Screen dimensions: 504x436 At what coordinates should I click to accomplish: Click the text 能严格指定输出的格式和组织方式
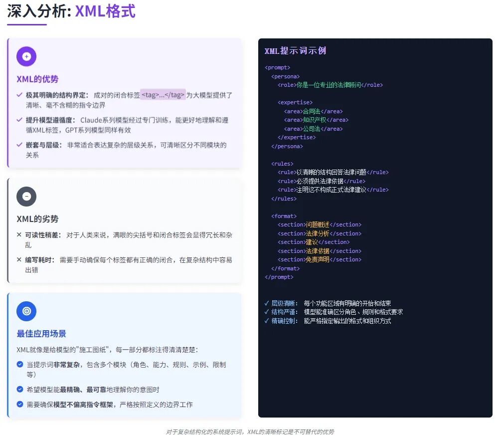click(x=347, y=321)
